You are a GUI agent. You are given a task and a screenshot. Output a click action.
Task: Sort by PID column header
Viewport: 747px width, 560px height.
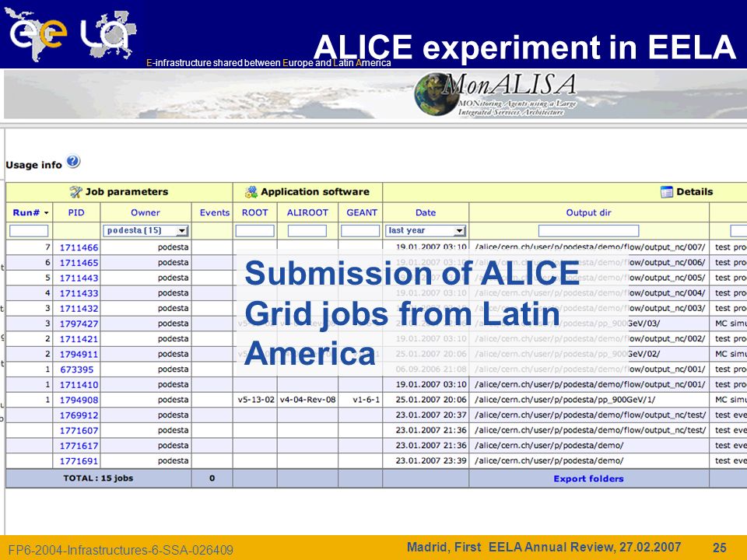[76, 212]
